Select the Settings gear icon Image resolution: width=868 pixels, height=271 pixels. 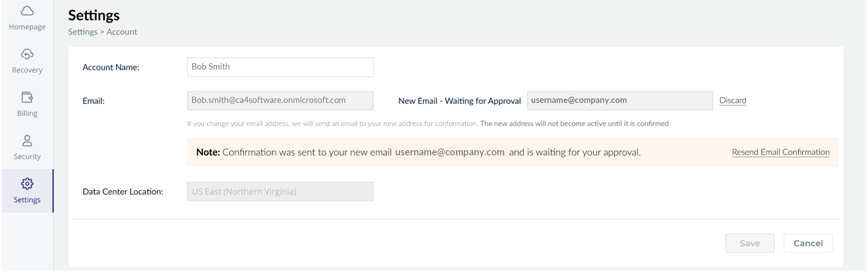(x=27, y=184)
